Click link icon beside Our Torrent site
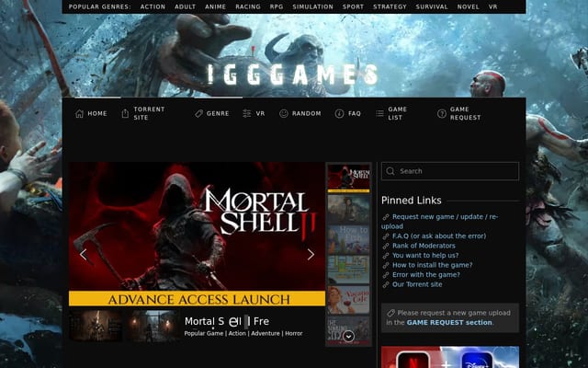 386,284
